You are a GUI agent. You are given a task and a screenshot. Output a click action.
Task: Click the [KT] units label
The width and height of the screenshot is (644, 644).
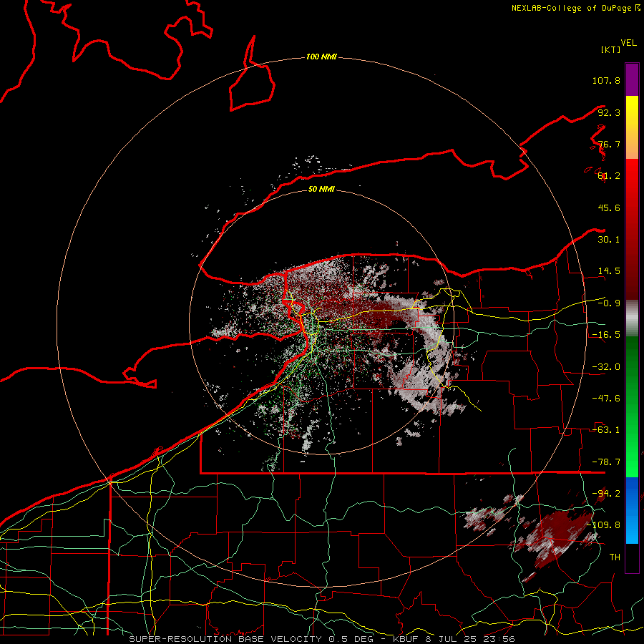610,49
